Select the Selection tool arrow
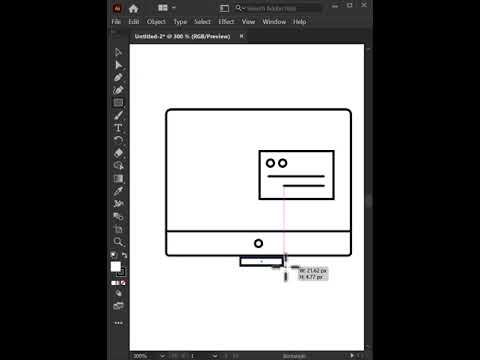 coord(118,52)
